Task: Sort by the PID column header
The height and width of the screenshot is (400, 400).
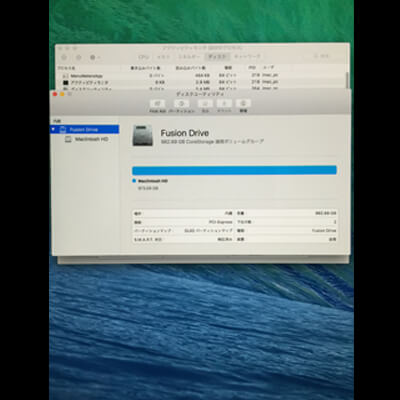Action: tap(252, 68)
